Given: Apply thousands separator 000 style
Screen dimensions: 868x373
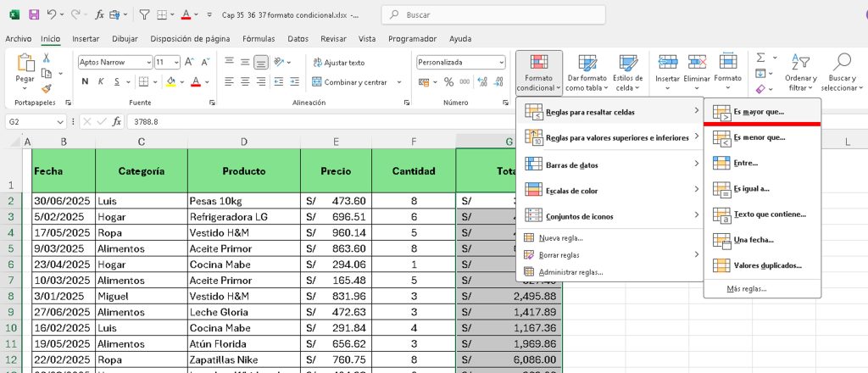Looking at the screenshot, I should (x=465, y=82).
